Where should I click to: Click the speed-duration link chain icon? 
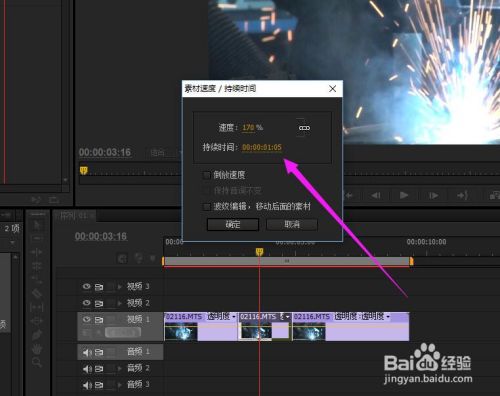coord(304,128)
